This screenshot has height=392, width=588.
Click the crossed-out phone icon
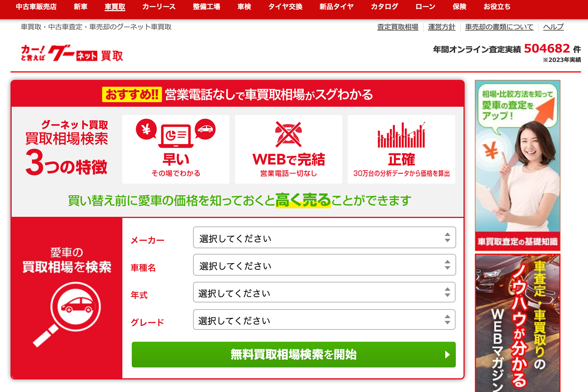289,134
